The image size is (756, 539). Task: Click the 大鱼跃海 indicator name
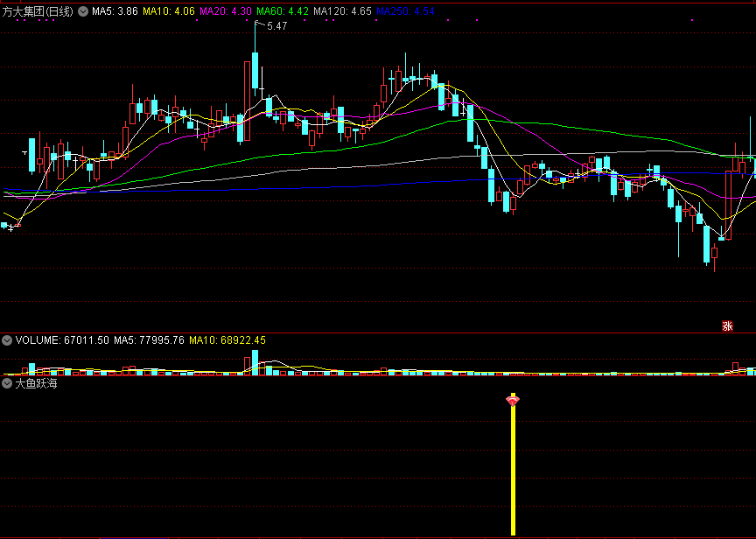(x=36, y=384)
